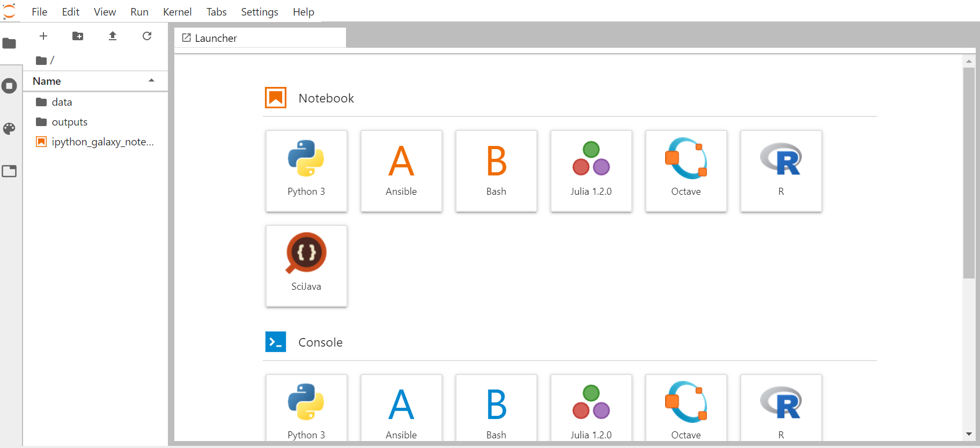980x448 pixels.
Task: Launch a Julia 1.2.0 notebook
Action: pos(591,171)
